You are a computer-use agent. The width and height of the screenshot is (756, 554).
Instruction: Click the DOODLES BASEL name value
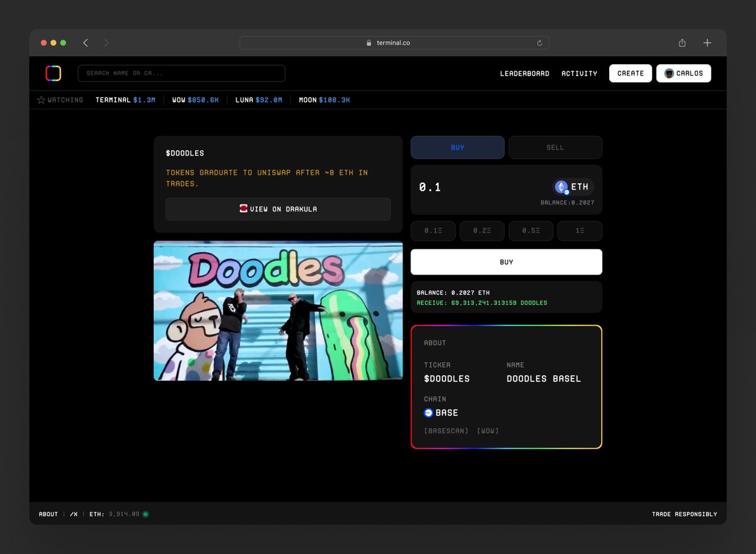pyautogui.click(x=544, y=379)
